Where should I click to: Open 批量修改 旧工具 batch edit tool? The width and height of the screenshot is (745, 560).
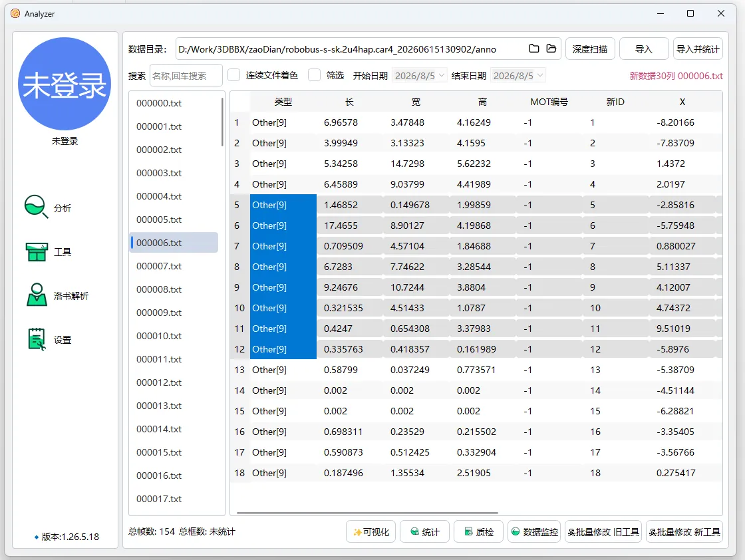pos(603,532)
